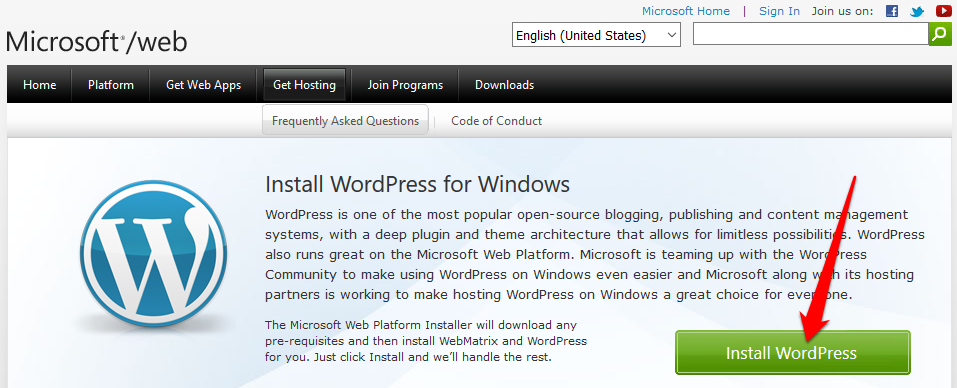Select Get Web Apps in navigation
Viewport: 957px width, 388px height.
pyautogui.click(x=203, y=85)
